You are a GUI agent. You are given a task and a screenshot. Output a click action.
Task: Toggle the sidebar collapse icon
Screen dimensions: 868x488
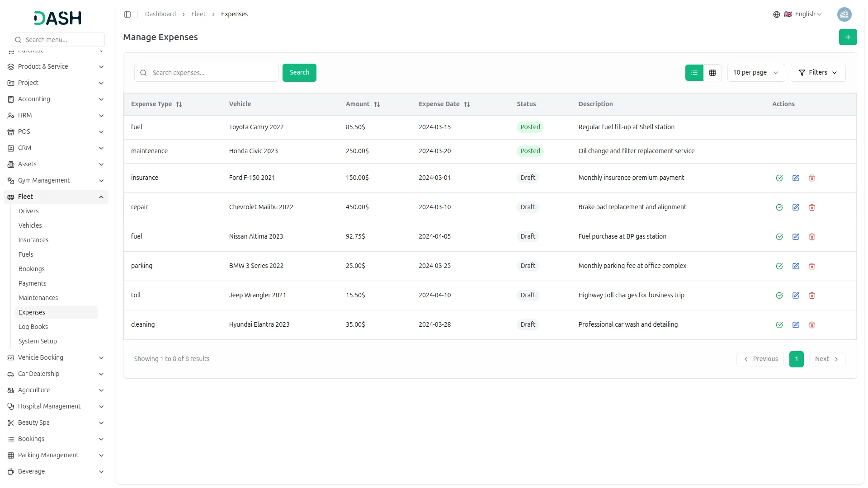(127, 14)
